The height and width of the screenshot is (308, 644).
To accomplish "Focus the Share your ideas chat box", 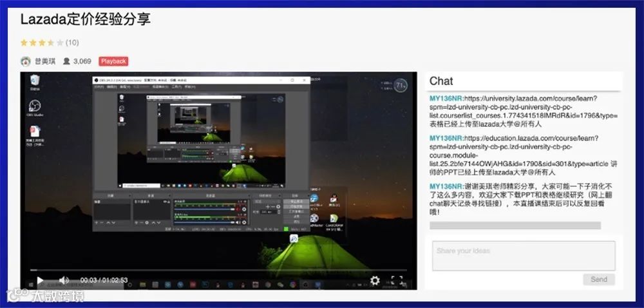I will 524,256.
